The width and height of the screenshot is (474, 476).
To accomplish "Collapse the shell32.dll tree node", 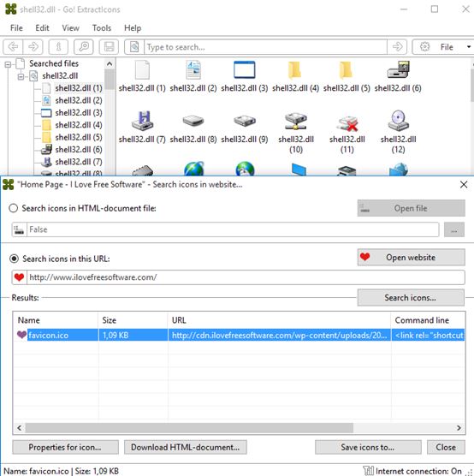I will (x=21, y=76).
